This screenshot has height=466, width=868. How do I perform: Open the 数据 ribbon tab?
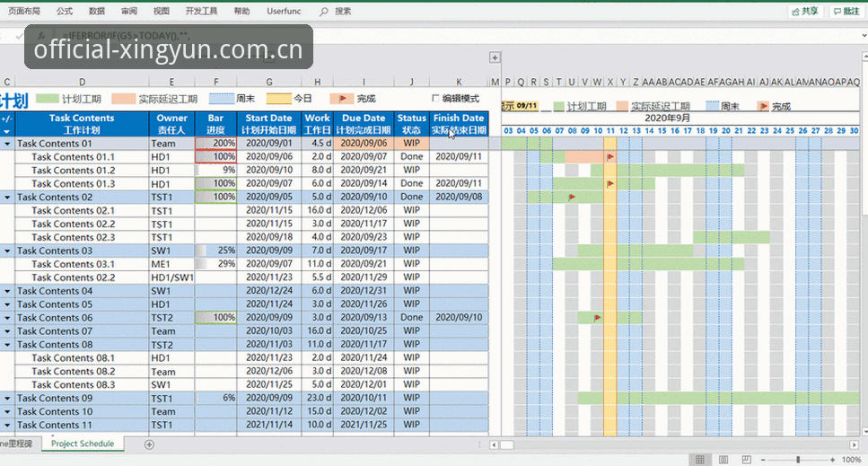[97, 11]
